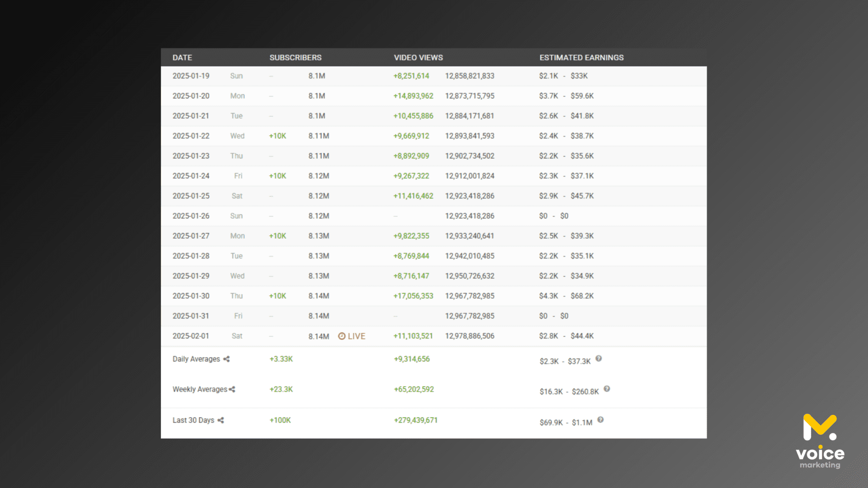Click help icon by 30-day earnings estimate

(x=601, y=420)
